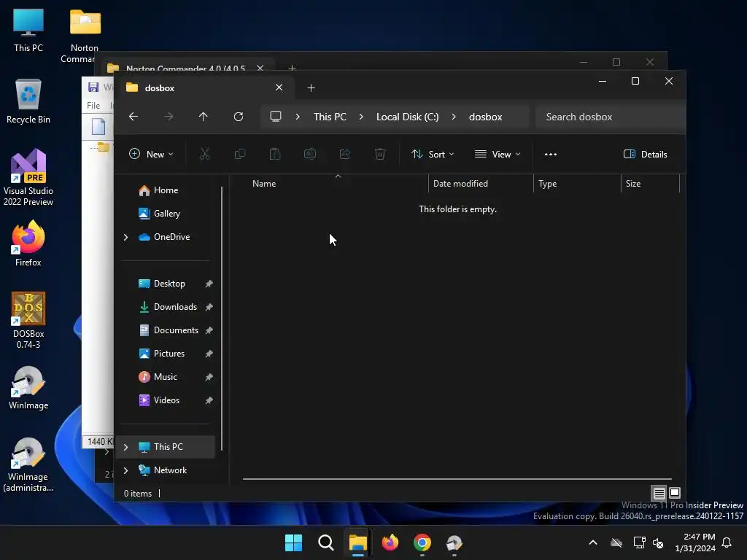
Task: Open the notification bell
Action: [x=727, y=542]
